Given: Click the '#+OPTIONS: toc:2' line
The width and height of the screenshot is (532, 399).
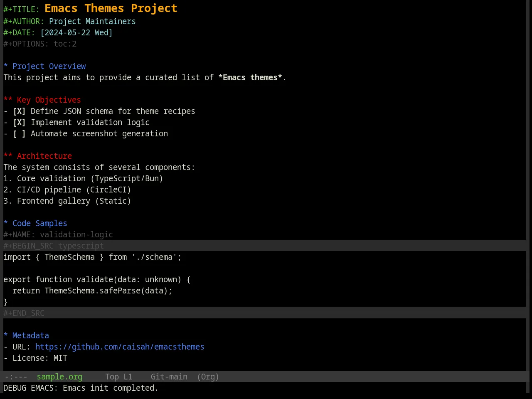Looking at the screenshot, I should pos(40,44).
